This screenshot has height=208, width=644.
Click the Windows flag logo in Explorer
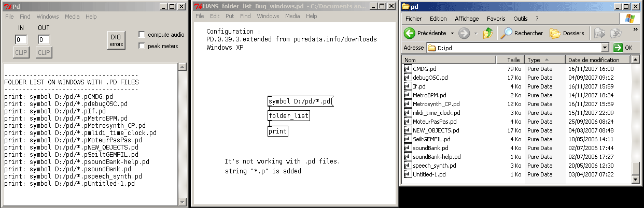click(x=630, y=19)
